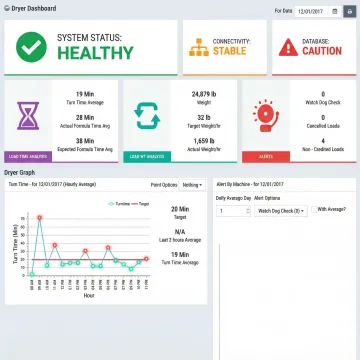Click the Watch Dog Check count
This screenshot has height=360, width=360.
click(323, 94)
